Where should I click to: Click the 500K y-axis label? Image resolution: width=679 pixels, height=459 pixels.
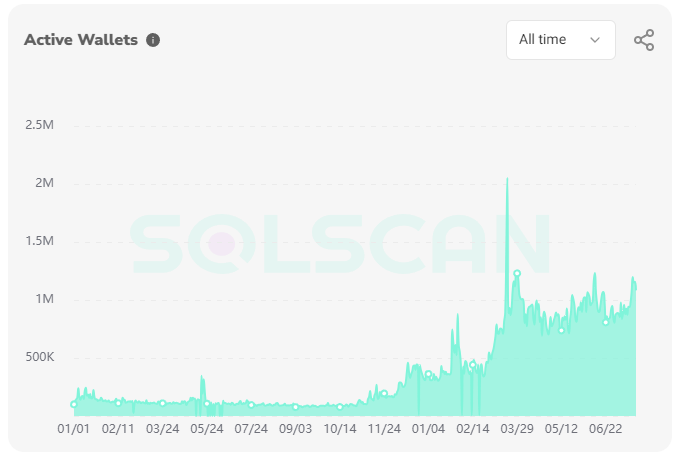[x=39, y=357]
